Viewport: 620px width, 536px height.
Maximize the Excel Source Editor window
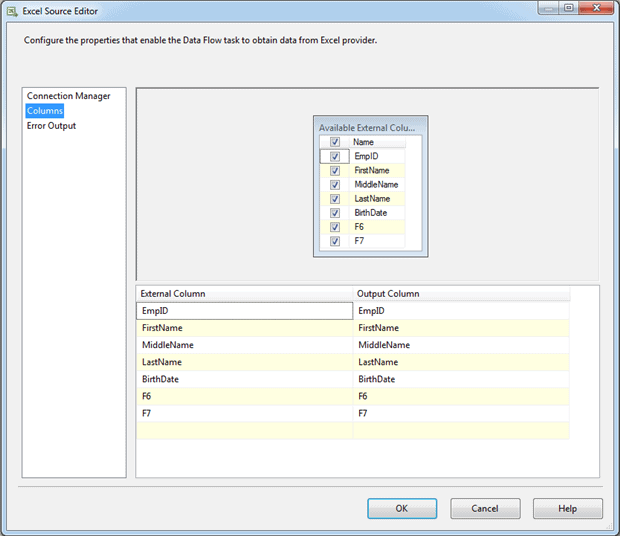(569, 8)
